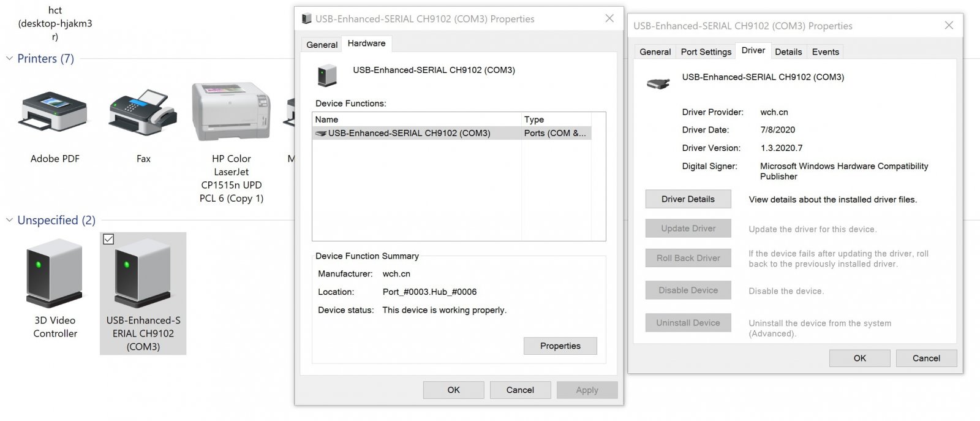Click the Type column header
This screenshot has height=421, width=980.
click(556, 119)
